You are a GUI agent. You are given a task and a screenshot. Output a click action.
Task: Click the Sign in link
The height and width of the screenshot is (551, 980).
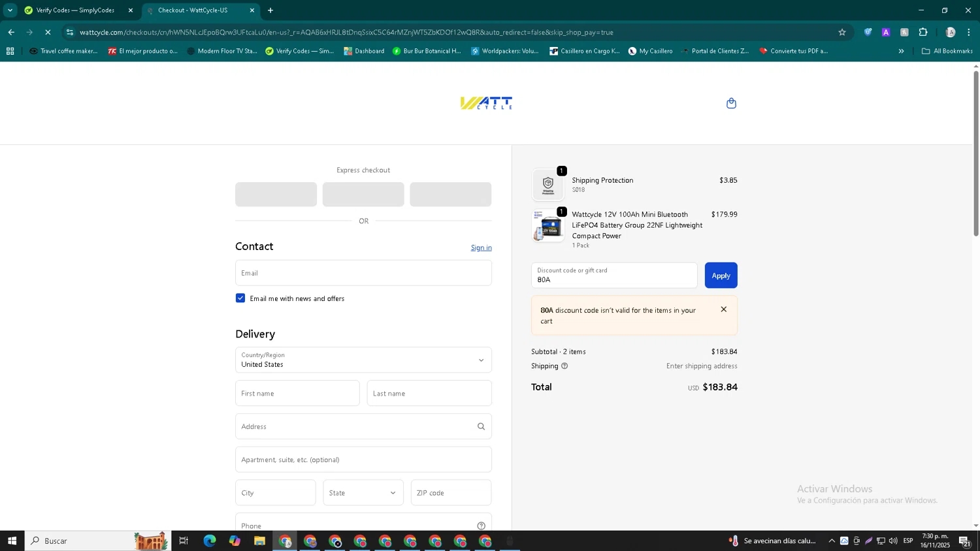481,247
